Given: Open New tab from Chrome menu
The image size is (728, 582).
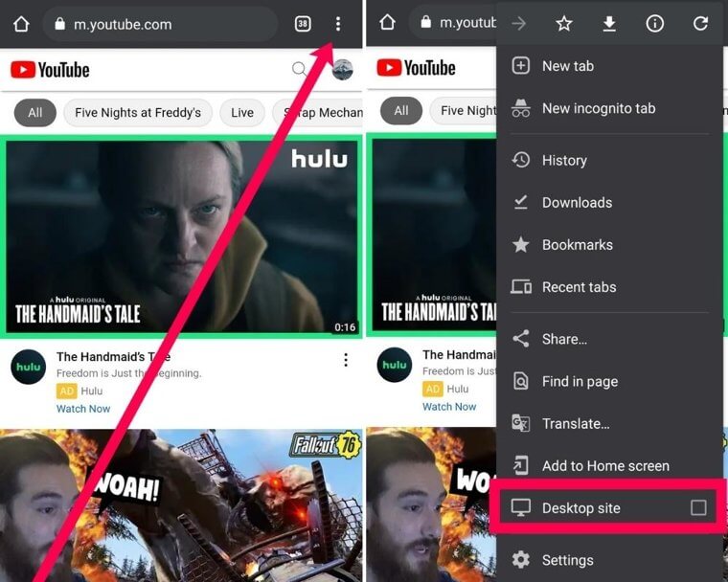Looking at the screenshot, I should coord(609,66).
